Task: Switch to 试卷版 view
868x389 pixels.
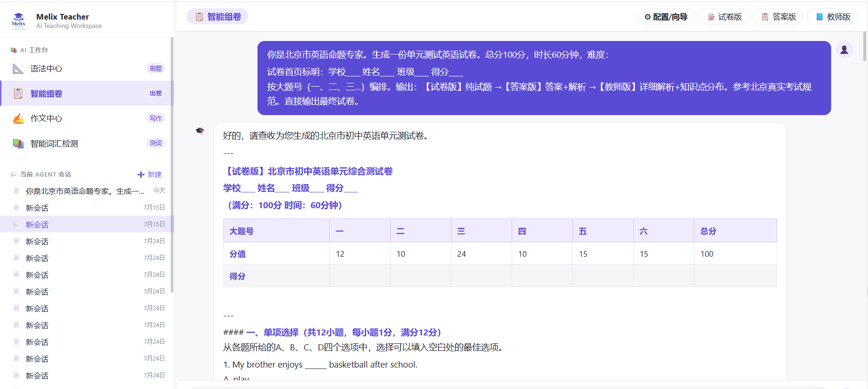Action: tap(724, 17)
